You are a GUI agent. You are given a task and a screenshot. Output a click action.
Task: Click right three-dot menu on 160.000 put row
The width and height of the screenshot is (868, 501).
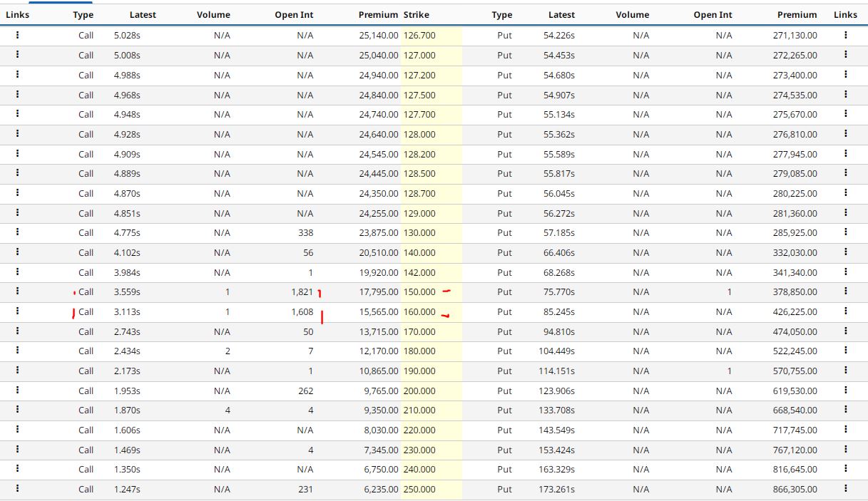845,311
